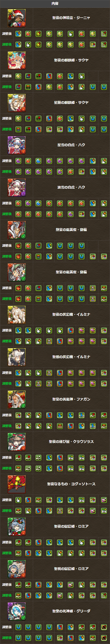Viewport: 110px width, 644px height.
Task: Click the first icon in 聖宴の黄龍神・ファガン's 調整前 row
Action: (18, 415)
